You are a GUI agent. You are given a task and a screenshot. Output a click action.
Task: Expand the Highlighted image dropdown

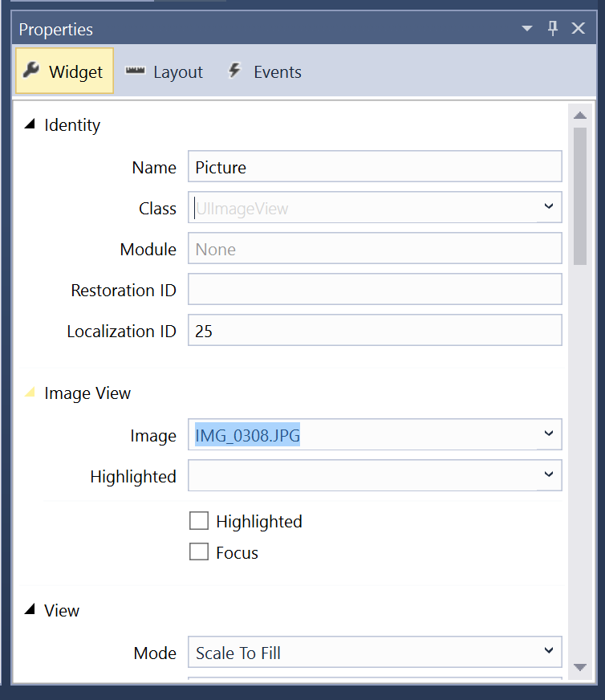(549, 475)
